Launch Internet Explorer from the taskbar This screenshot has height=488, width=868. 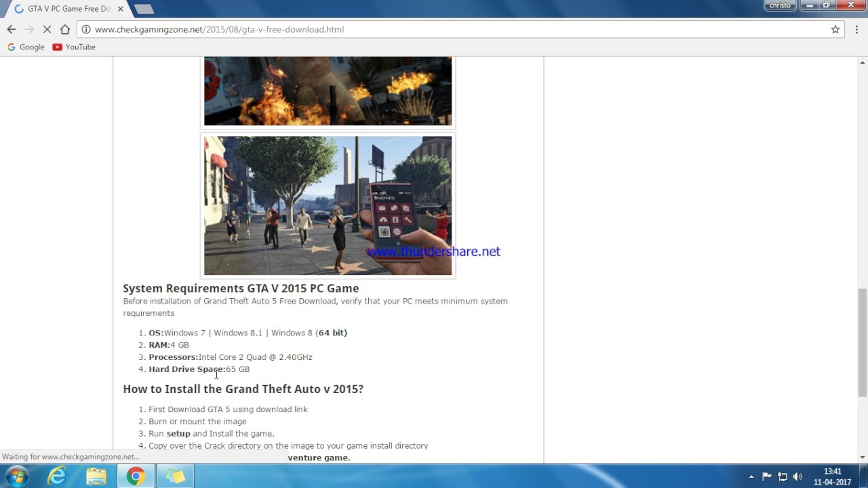tap(56, 476)
